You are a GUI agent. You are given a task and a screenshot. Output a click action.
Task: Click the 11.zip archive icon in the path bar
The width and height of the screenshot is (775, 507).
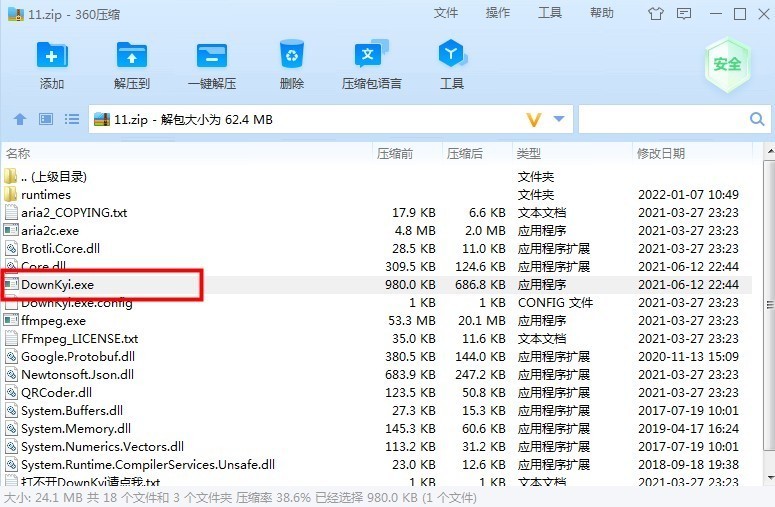(101, 120)
